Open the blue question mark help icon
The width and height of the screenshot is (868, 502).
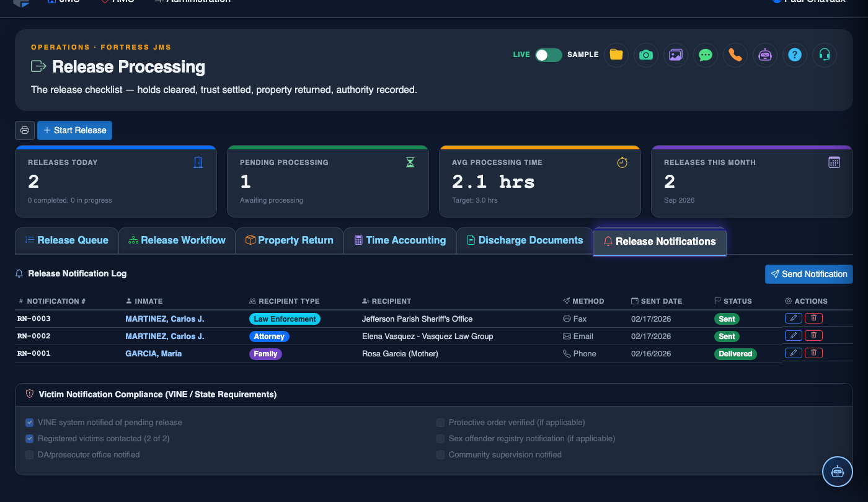pyautogui.click(x=794, y=55)
